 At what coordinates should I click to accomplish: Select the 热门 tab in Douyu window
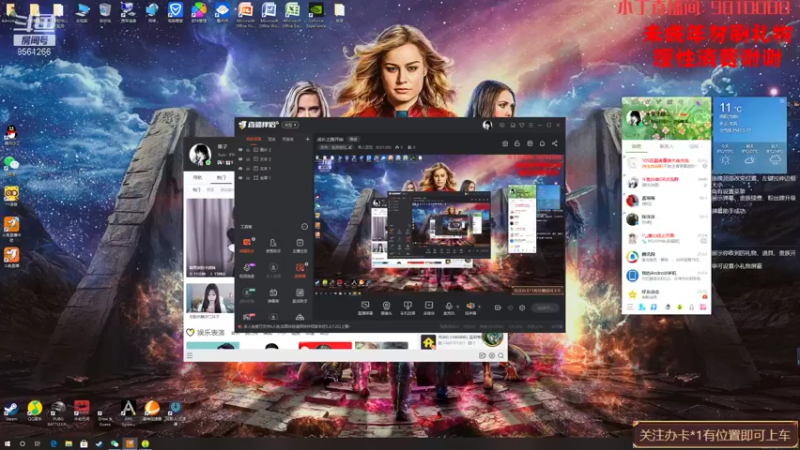click(x=221, y=178)
